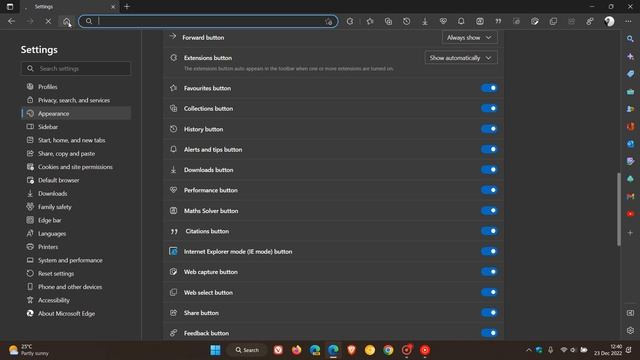Click into the browser address bar

208,21
